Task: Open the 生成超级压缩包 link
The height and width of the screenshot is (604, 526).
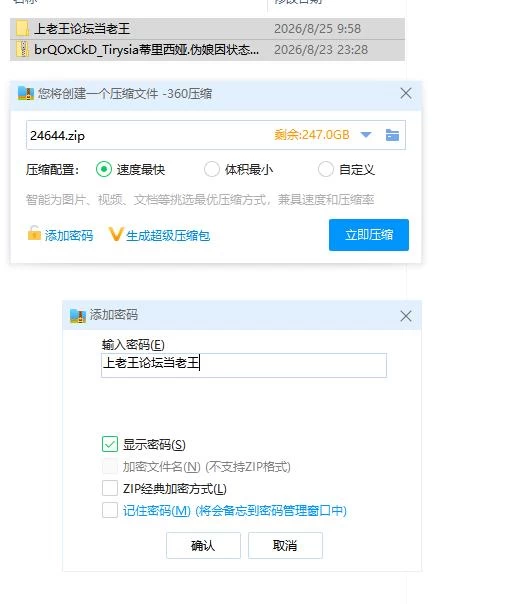Action: click(168, 235)
